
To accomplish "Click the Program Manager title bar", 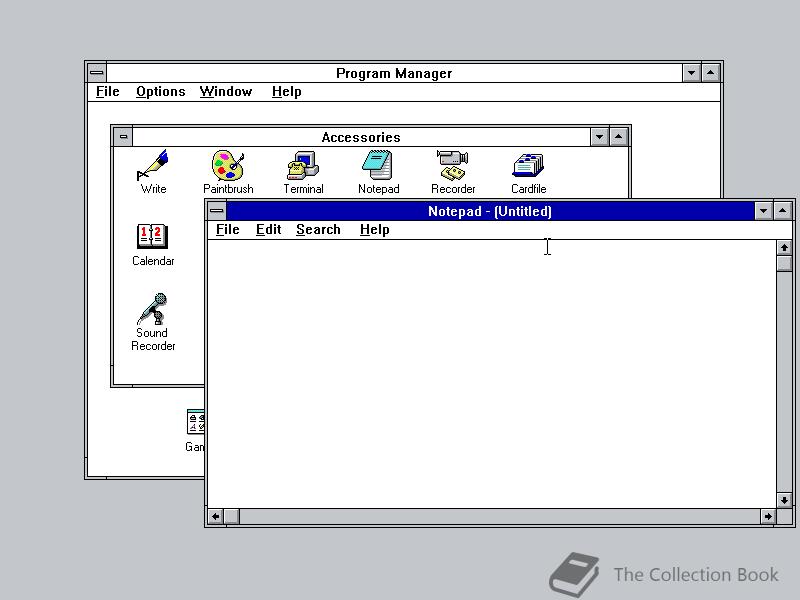I will point(394,73).
